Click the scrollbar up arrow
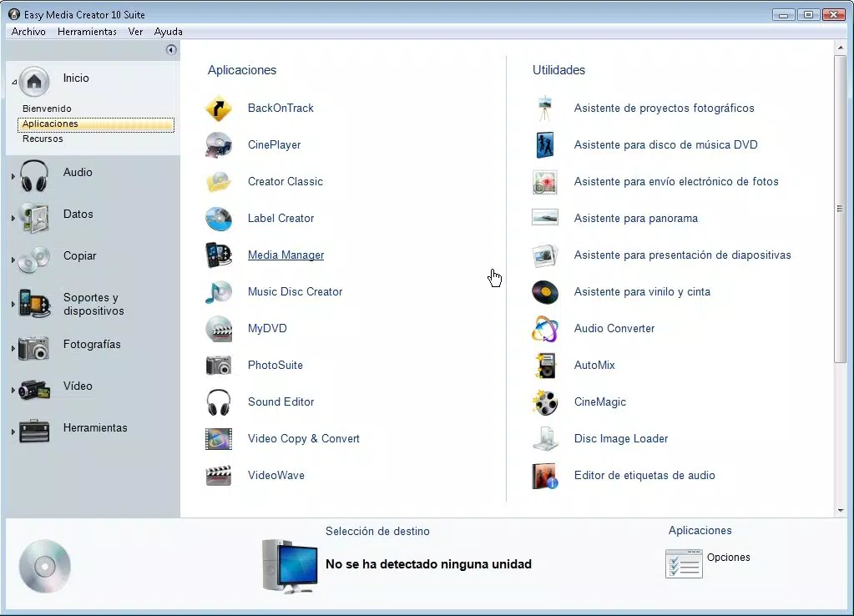854x616 pixels. [x=841, y=48]
